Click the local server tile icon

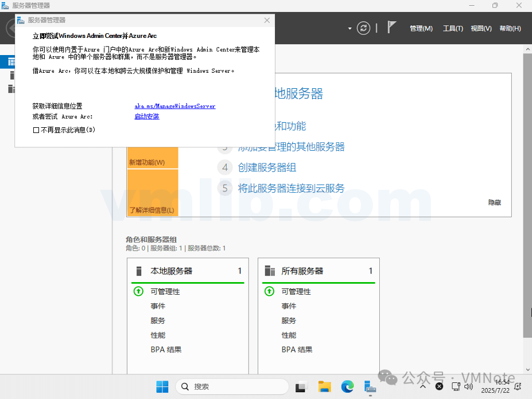coord(138,271)
